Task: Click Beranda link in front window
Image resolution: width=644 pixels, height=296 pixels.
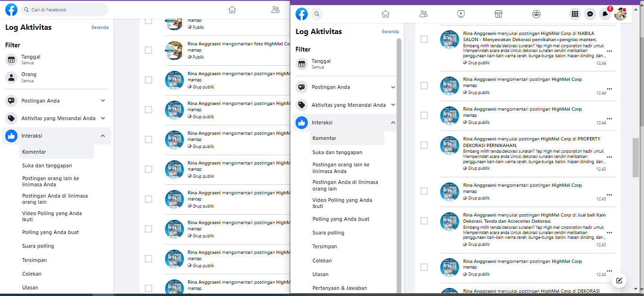Action: pyautogui.click(x=390, y=32)
